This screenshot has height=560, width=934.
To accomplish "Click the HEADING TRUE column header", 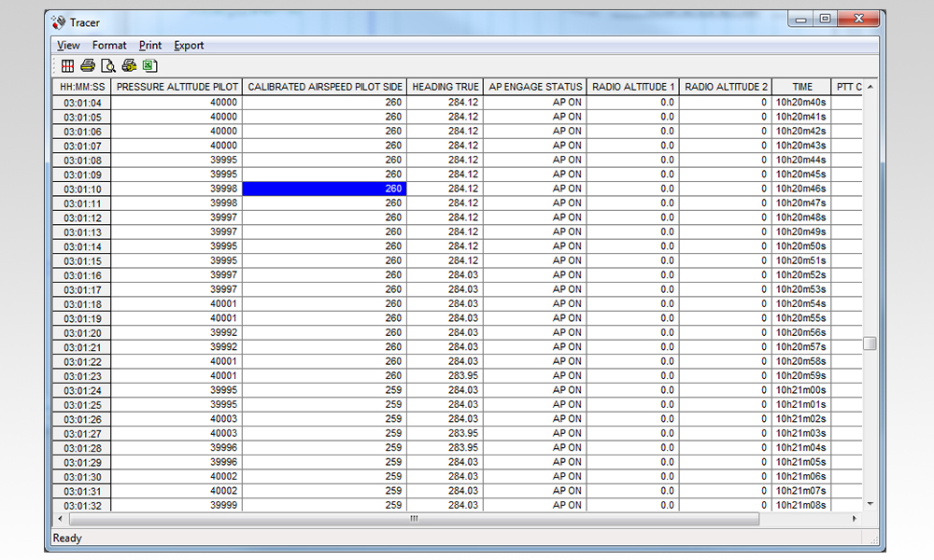I will click(x=446, y=86).
